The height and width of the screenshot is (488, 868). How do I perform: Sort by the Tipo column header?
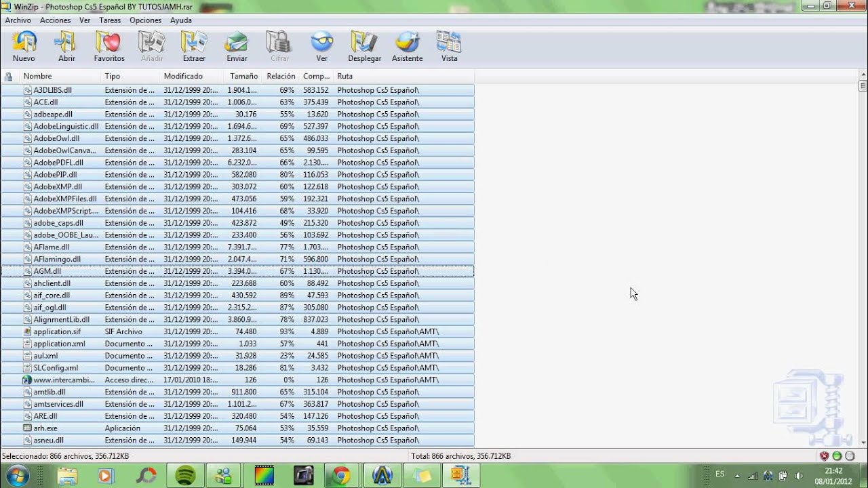click(x=130, y=77)
